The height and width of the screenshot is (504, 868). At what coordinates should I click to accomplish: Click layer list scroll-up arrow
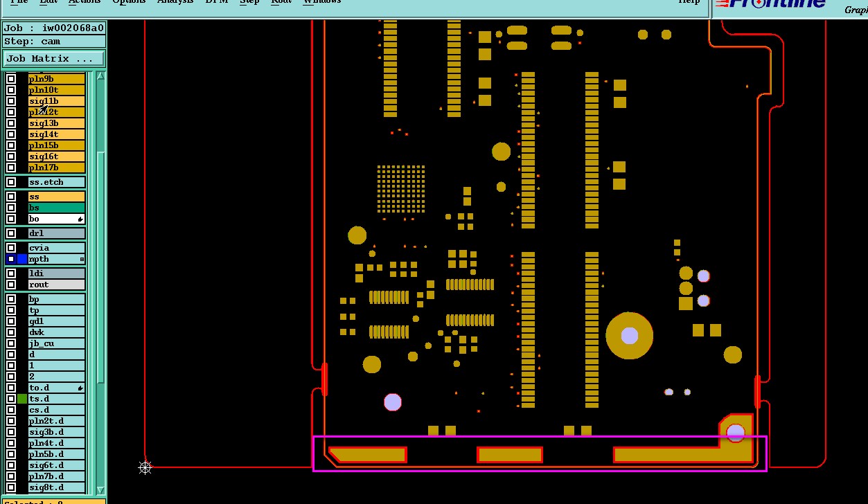[x=100, y=75]
